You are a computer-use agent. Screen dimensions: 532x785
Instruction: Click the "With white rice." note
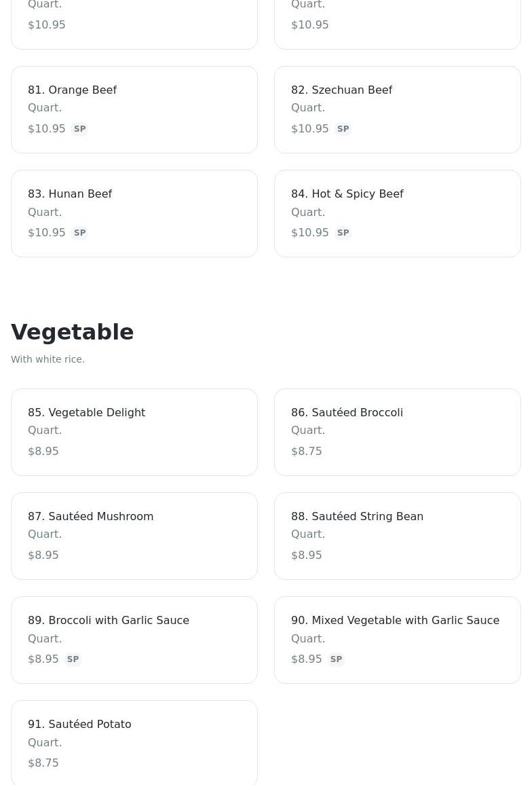point(47,359)
